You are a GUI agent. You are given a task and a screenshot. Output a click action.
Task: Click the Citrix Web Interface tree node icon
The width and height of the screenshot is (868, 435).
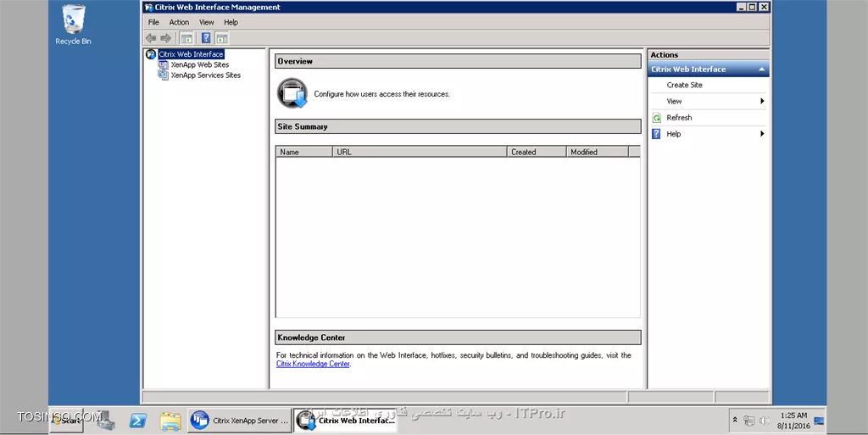(151, 54)
